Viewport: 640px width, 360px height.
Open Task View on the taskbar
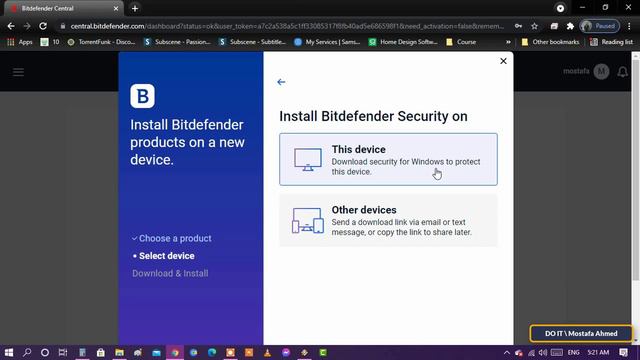coord(63,352)
